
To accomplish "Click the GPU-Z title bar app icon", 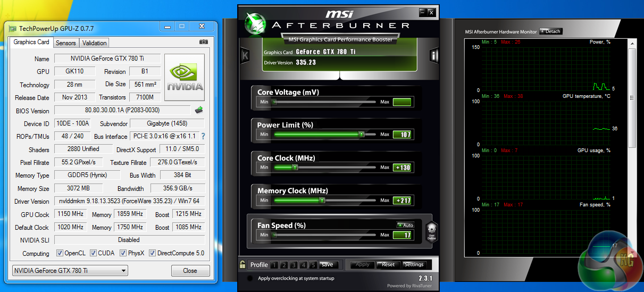I will pyautogui.click(x=13, y=28).
